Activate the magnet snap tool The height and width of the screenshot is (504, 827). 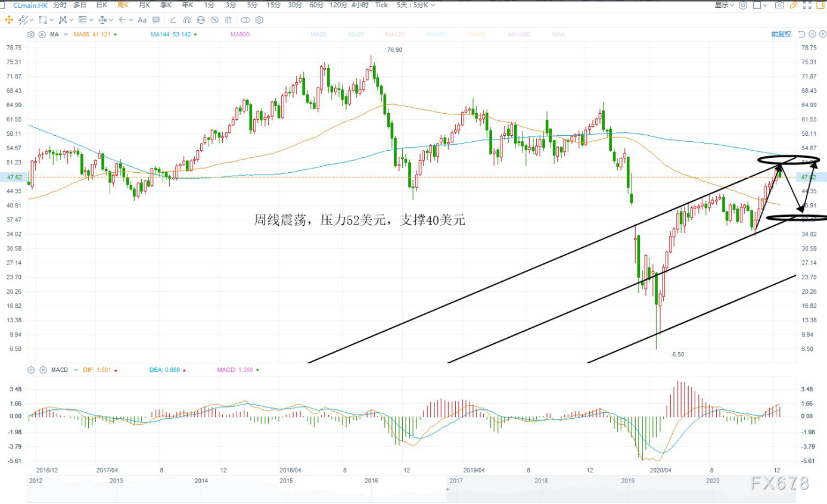187,20
